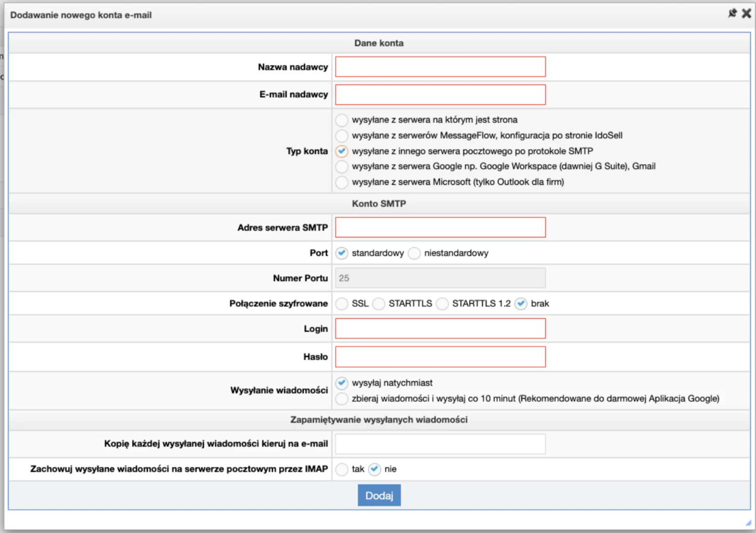Select the standardowy port option
This screenshot has width=756, height=533.
[342, 253]
